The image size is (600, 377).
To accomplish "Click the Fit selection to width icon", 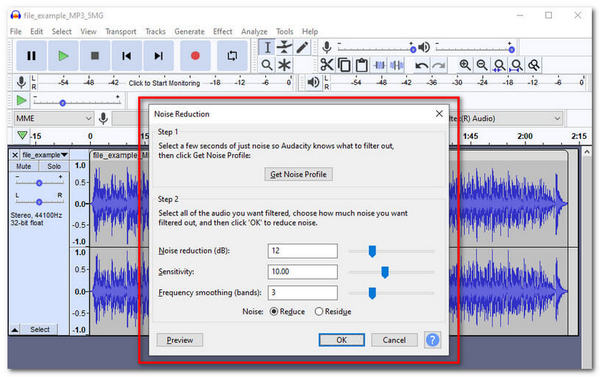I will [x=499, y=65].
